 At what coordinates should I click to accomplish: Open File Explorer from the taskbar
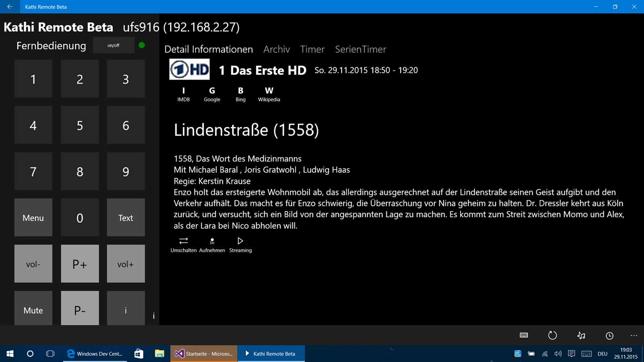(x=159, y=354)
